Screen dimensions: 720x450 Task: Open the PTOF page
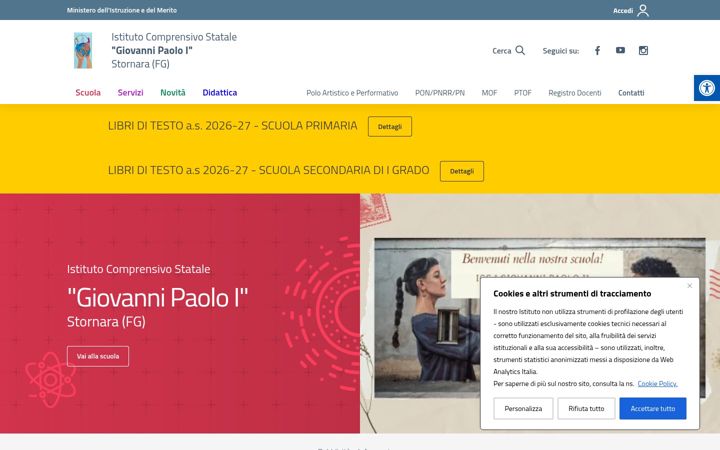[523, 93]
